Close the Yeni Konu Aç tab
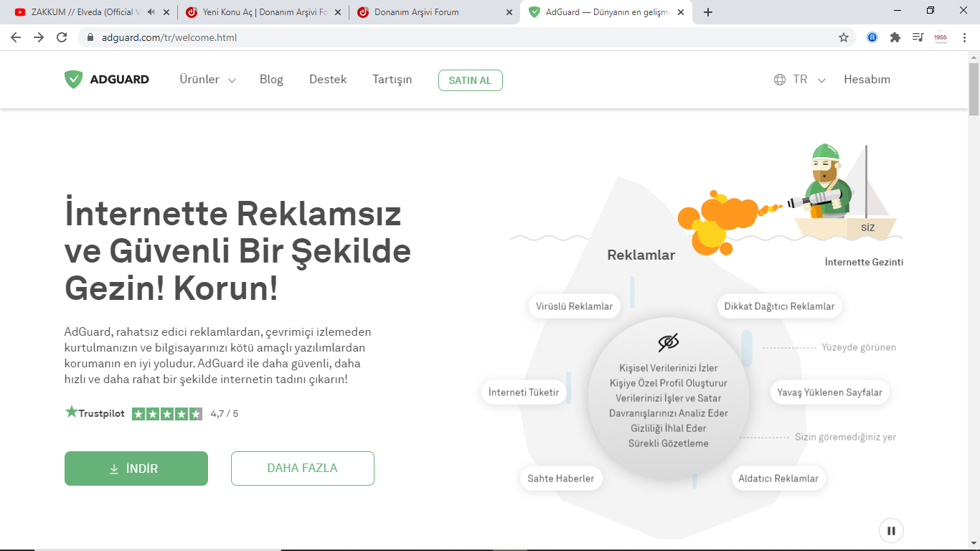The height and width of the screenshot is (551, 980). (338, 12)
